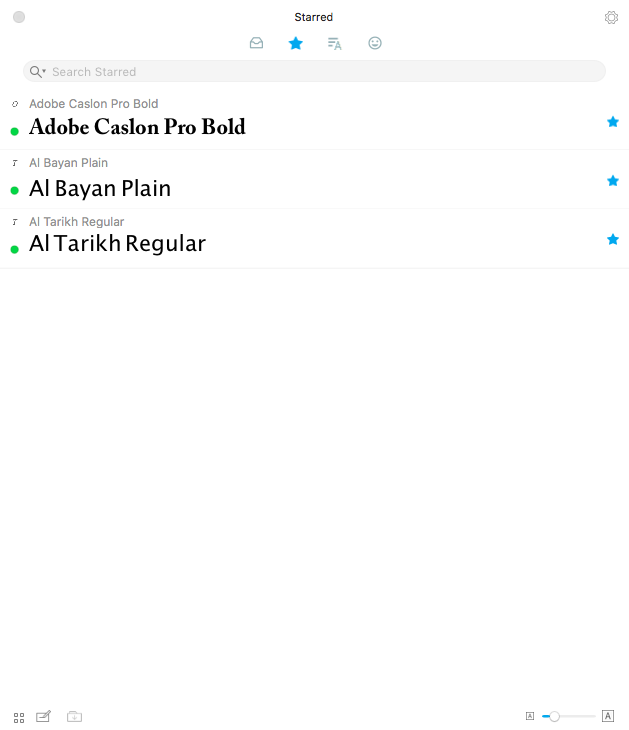Click the large A preview size icon
Image resolution: width=629 pixels, height=730 pixels.
tap(608, 716)
